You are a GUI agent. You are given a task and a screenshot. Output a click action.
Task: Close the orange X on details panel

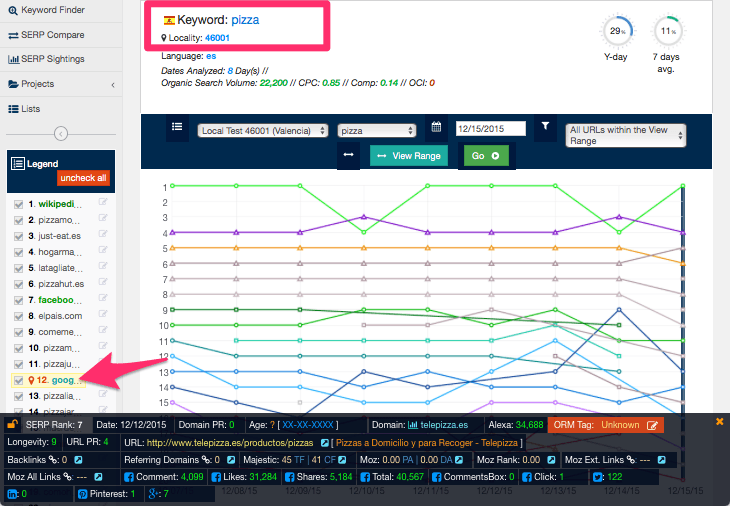(719, 422)
